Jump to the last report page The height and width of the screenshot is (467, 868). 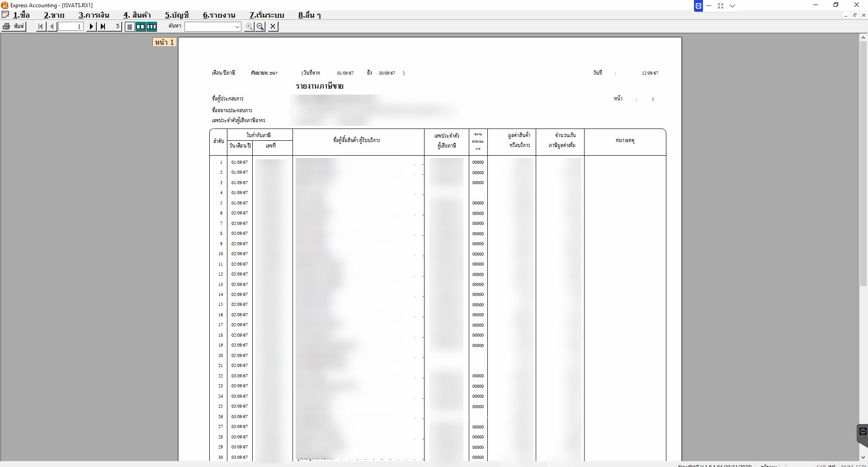[x=103, y=26]
